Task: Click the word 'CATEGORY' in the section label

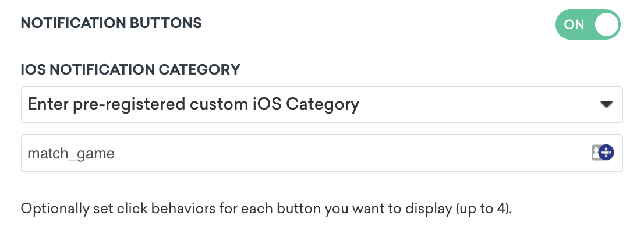Action: [x=199, y=70]
